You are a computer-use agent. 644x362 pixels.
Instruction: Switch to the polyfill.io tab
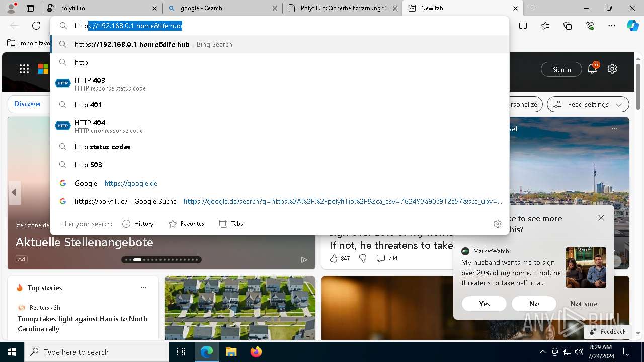[101, 8]
